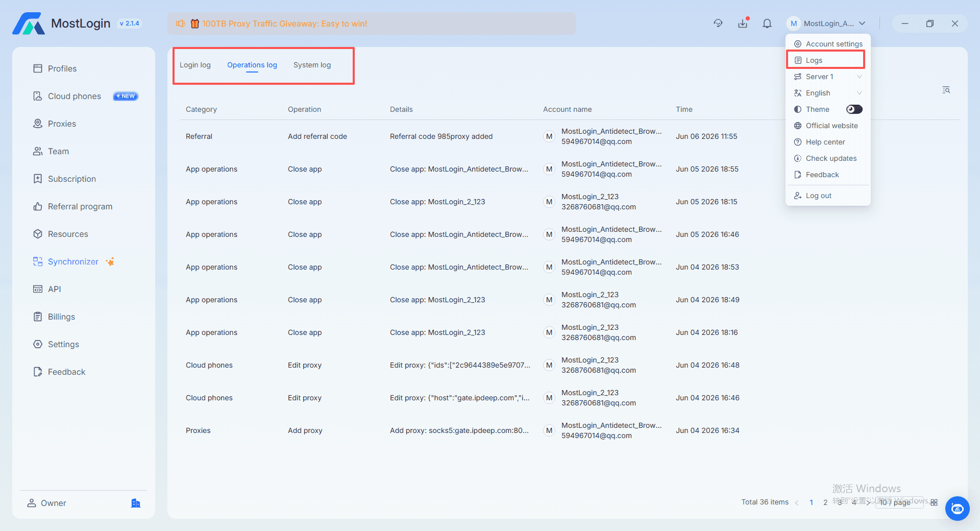Click the refresh/sync icon in the top bar

click(718, 23)
